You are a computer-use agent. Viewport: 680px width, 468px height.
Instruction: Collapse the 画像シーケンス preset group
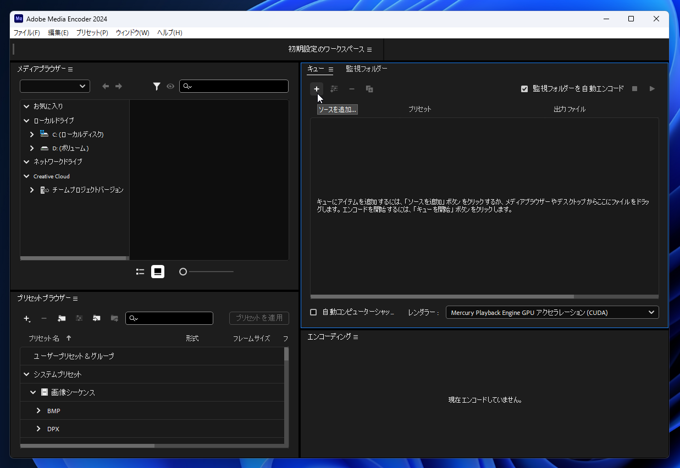33,393
